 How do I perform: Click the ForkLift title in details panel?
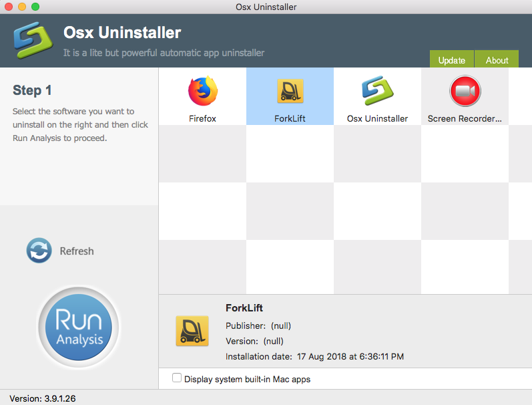click(244, 308)
